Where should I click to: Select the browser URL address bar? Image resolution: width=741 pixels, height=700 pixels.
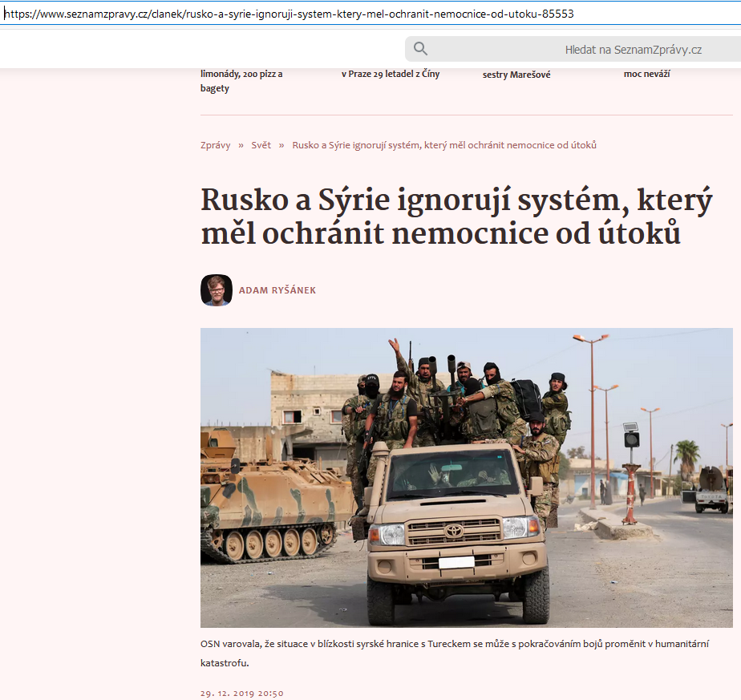coord(321,14)
